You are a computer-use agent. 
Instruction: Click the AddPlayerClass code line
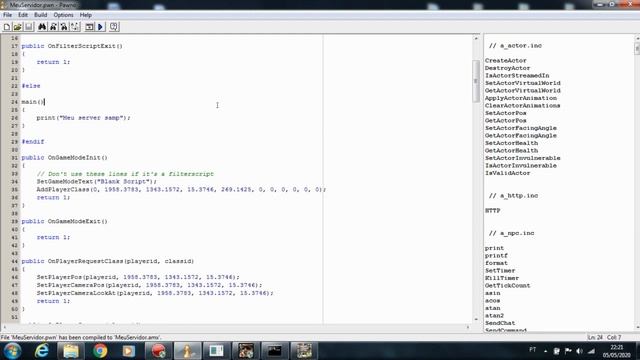tap(181, 189)
